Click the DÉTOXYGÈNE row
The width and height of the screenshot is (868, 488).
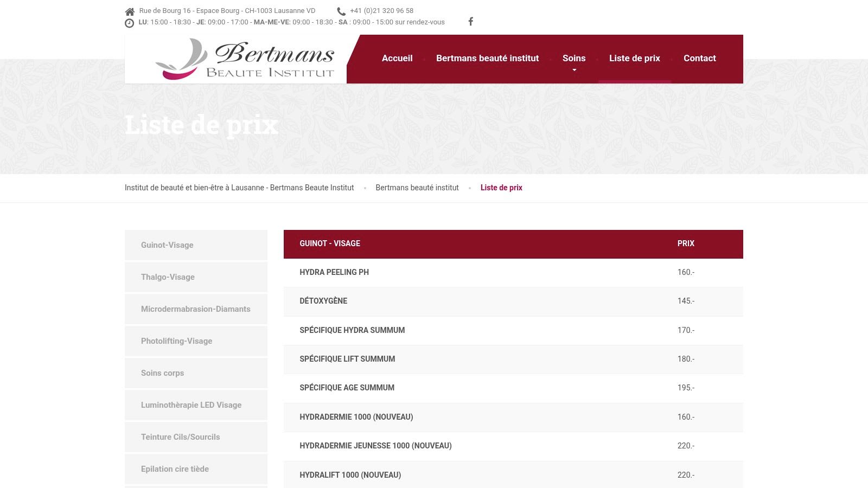pos(513,301)
